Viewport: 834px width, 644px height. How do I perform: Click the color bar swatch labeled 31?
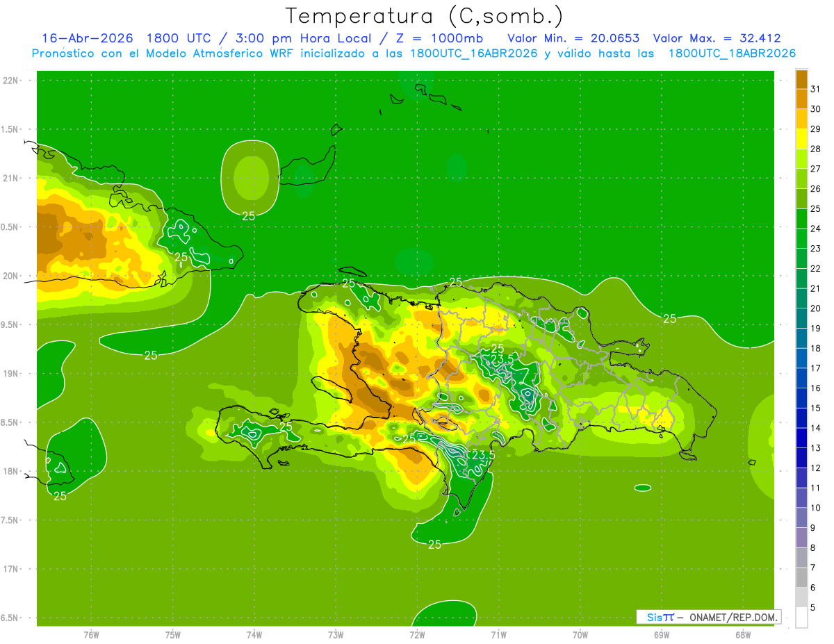point(801,79)
